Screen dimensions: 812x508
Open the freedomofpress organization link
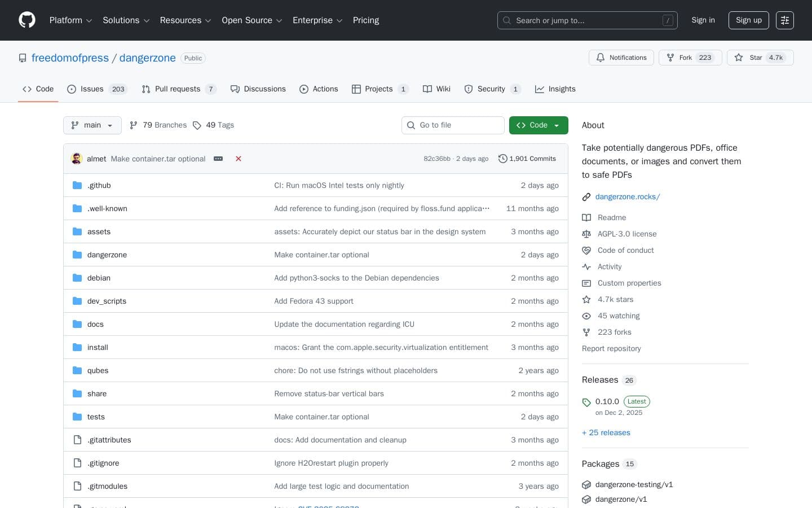pos(70,58)
